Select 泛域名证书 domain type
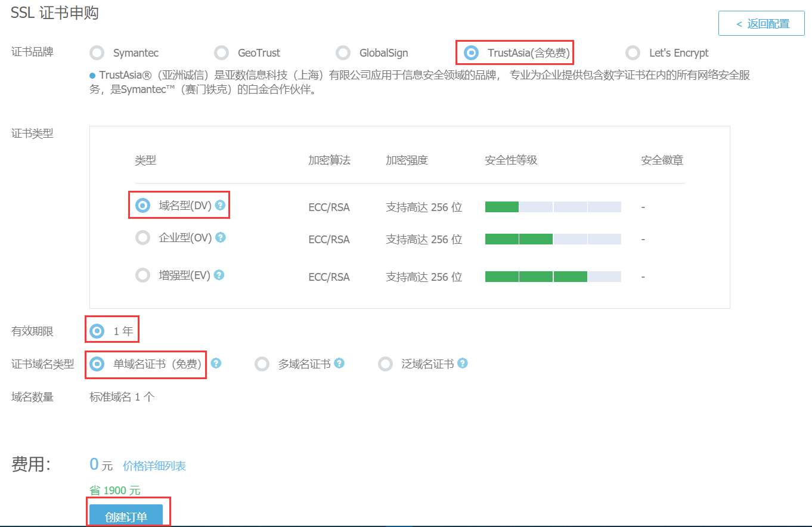The width and height of the screenshot is (812, 527). [385, 364]
